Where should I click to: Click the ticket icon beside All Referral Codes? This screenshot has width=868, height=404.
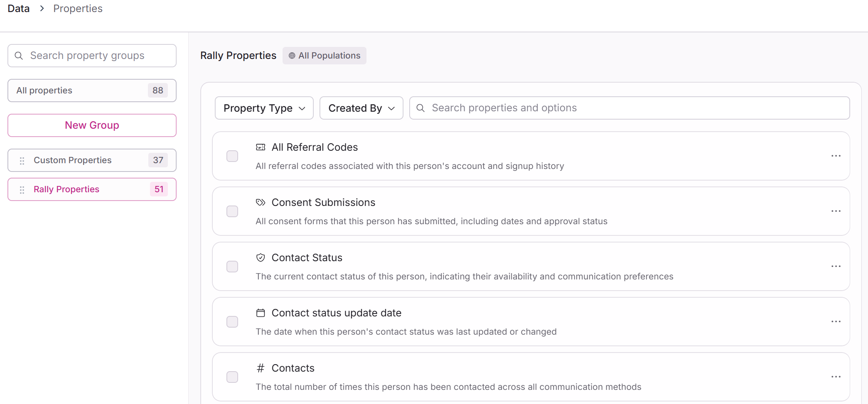[x=261, y=147]
